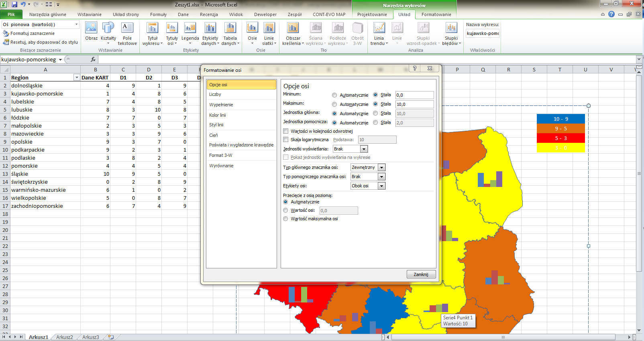Image resolution: width=644 pixels, height=341 pixels.
Task: Open the Plik tab
Action: [11, 14]
